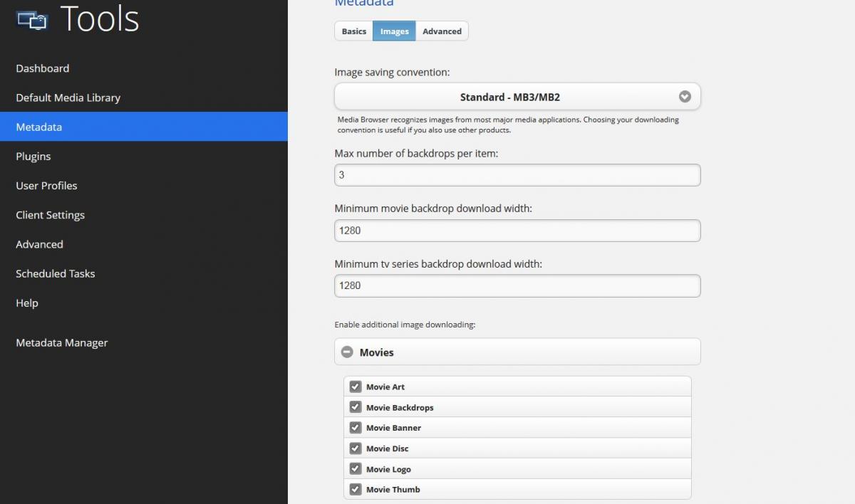
Task: Open the Plugins sidebar page
Action: [33, 156]
